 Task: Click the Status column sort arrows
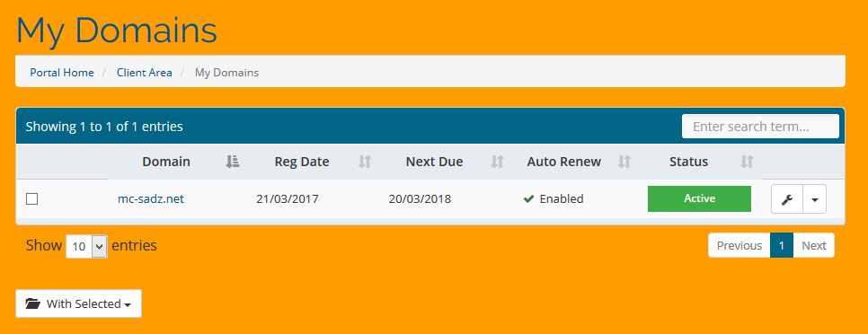[x=747, y=162]
